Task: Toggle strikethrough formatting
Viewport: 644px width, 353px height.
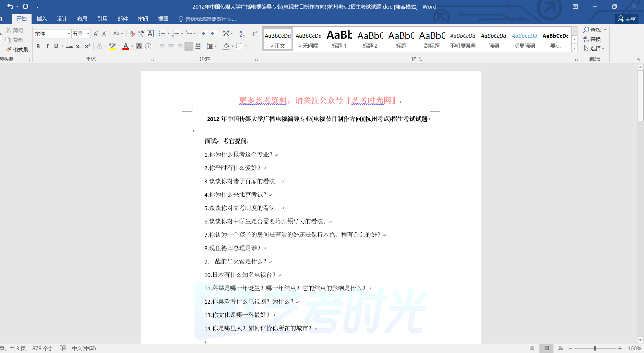Action: (70, 47)
